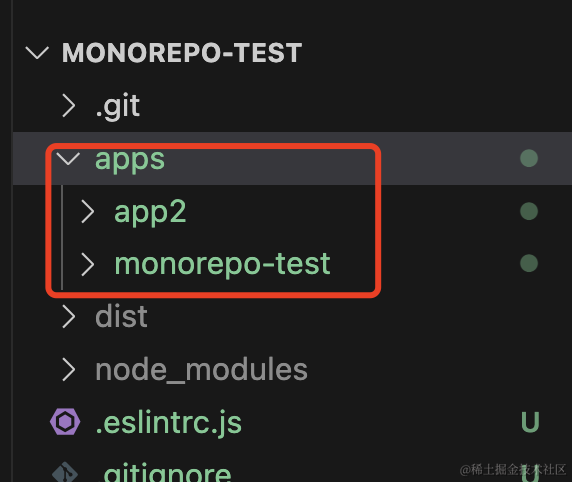Select the app2 folder label
The image size is (572, 482).
click(150, 212)
